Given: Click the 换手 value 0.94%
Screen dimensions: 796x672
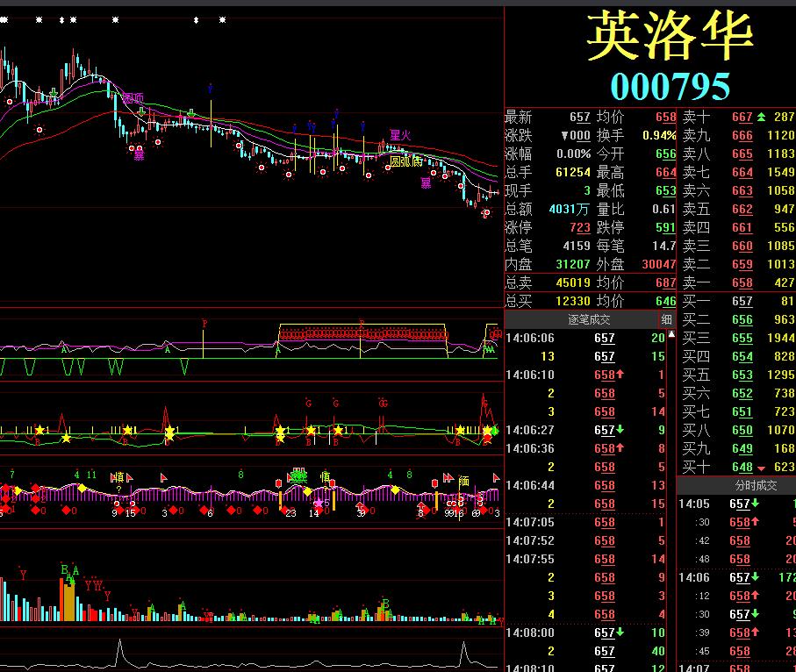Looking at the screenshot, I should pyautogui.click(x=659, y=135).
